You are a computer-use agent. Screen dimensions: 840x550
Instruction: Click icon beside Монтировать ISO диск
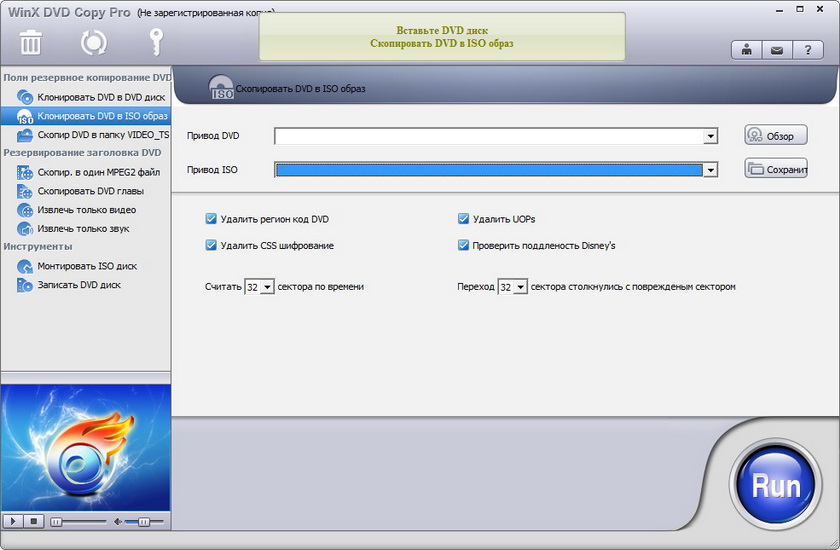[25, 266]
